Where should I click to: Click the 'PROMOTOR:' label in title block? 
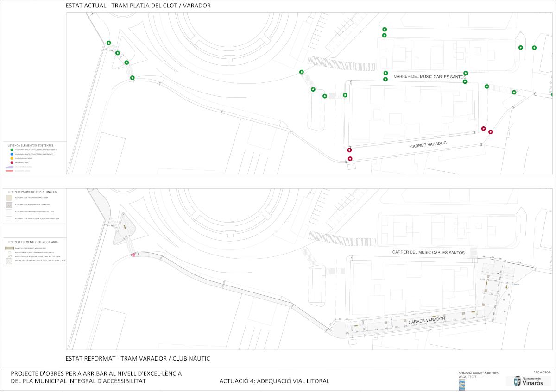click(x=542, y=372)
